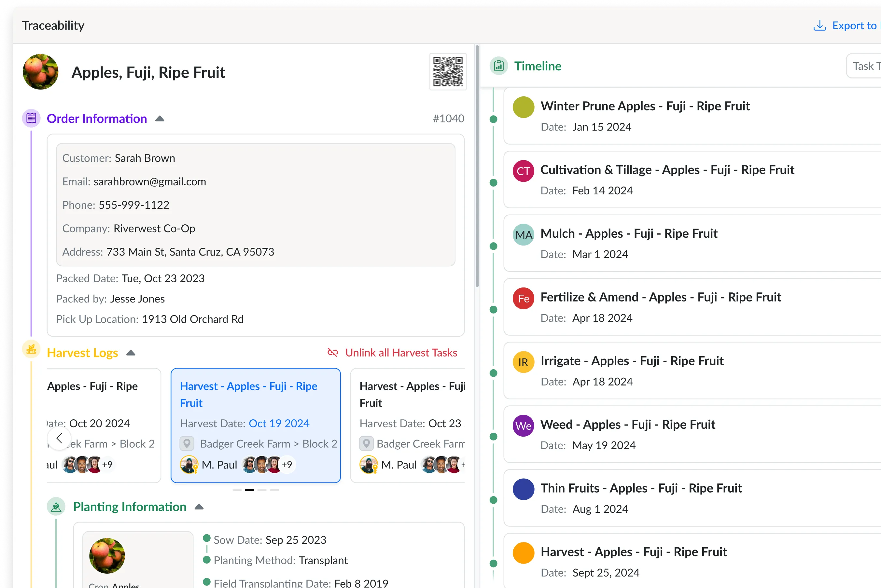Screen dimensions: 881x588
Task: Go to the previous harvest log card
Action: (x=59, y=438)
